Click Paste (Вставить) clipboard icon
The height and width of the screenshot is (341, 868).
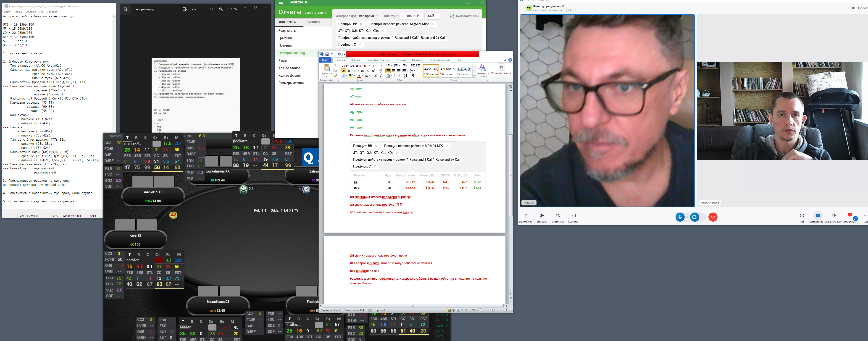click(327, 68)
